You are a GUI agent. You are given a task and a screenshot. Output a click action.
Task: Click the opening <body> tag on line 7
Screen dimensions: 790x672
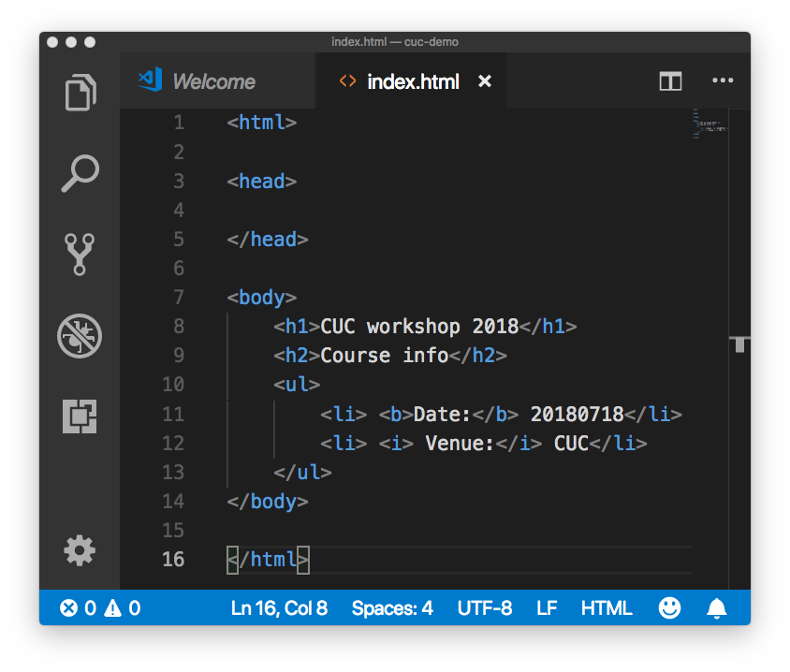[262, 298]
